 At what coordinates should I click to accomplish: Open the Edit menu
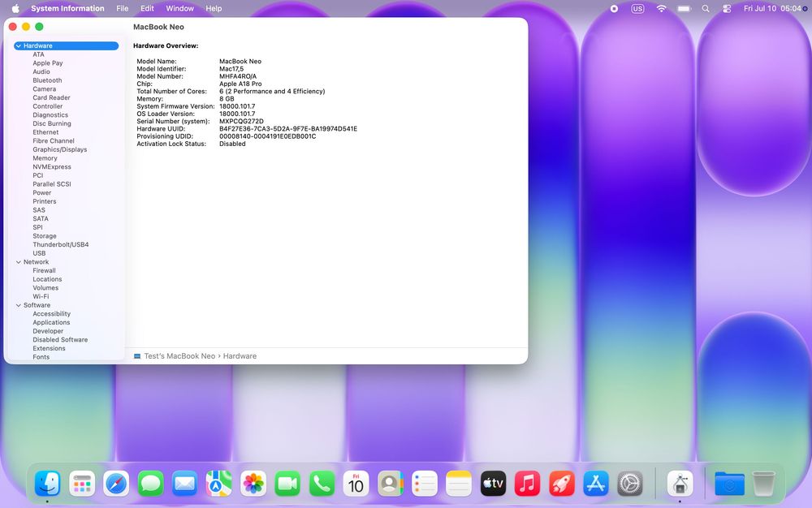(x=147, y=8)
